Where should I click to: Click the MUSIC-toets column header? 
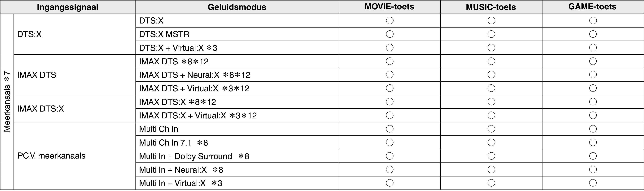click(491, 7)
